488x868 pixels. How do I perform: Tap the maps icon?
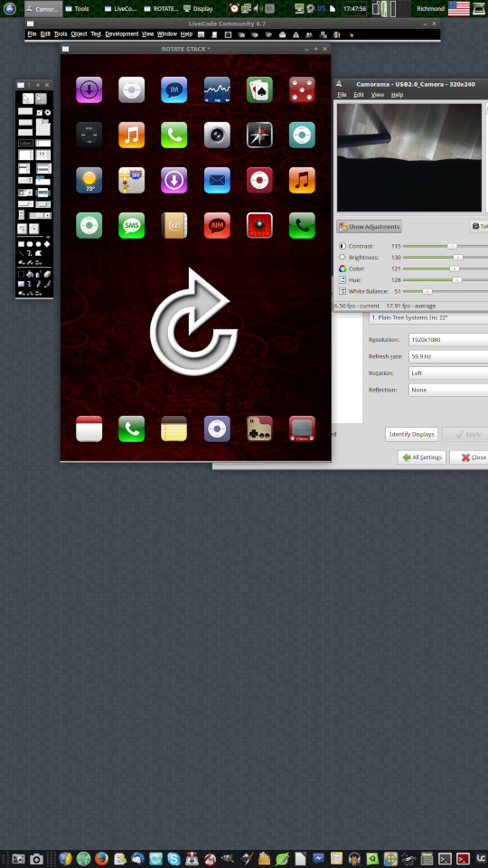[132, 181]
